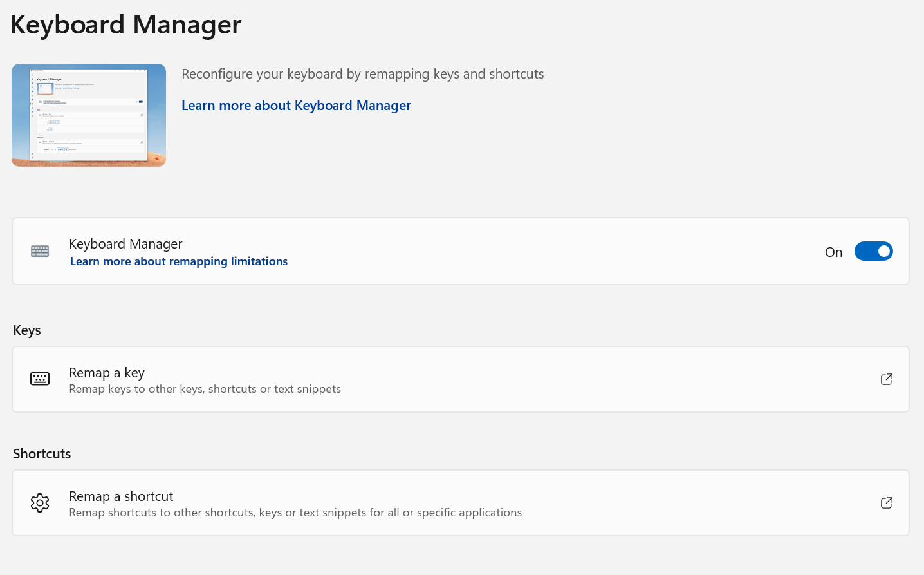Click the open-external icon for Remap a shortcut
This screenshot has height=575, width=924.
pos(886,503)
